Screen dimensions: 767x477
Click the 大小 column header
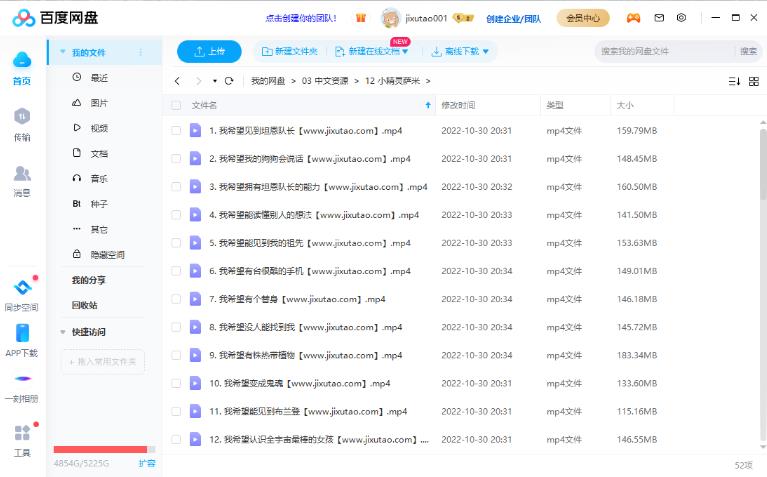click(625, 105)
